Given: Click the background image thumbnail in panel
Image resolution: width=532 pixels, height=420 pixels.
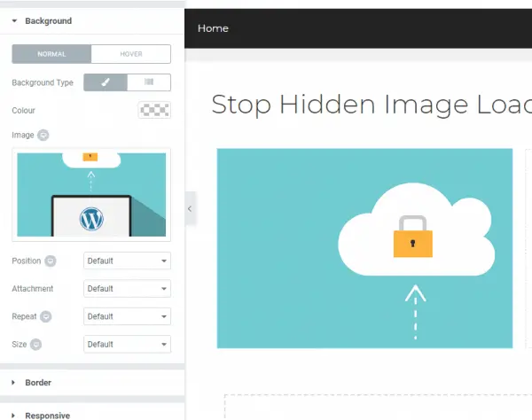Looking at the screenshot, I should (x=91, y=195).
